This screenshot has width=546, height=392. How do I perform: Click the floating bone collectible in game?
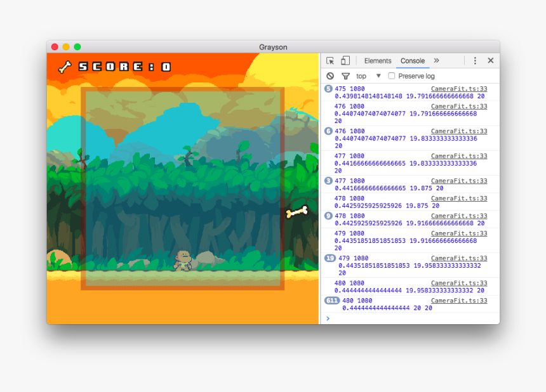point(296,211)
